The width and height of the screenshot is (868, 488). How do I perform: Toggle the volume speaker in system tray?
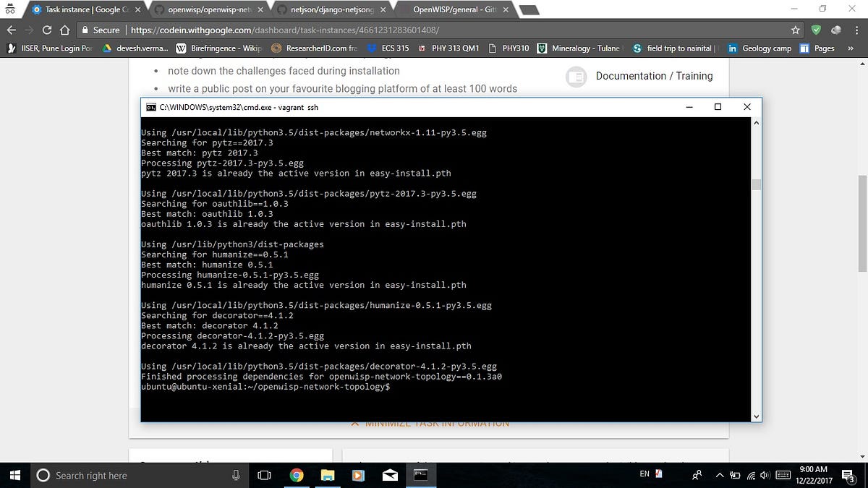coord(765,475)
